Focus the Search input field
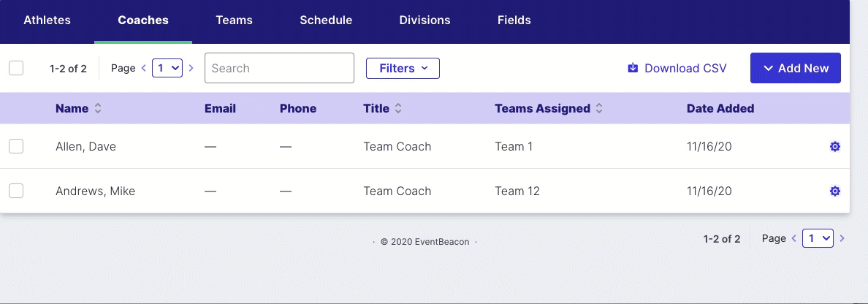The width and height of the screenshot is (868, 304). (279, 68)
